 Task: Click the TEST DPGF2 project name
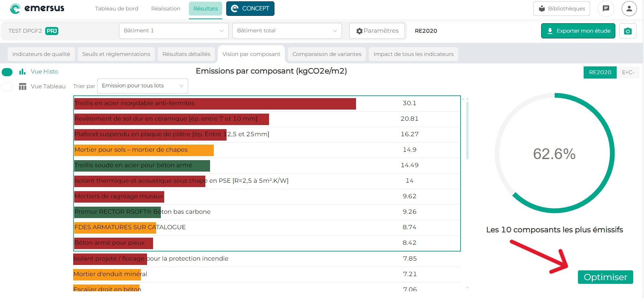pos(25,31)
